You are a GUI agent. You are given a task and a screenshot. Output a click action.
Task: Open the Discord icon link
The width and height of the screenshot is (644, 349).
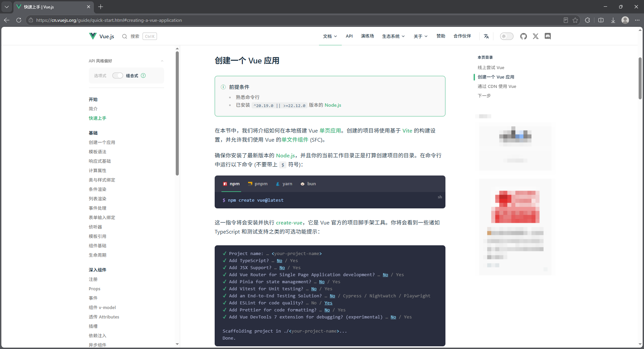(x=548, y=36)
